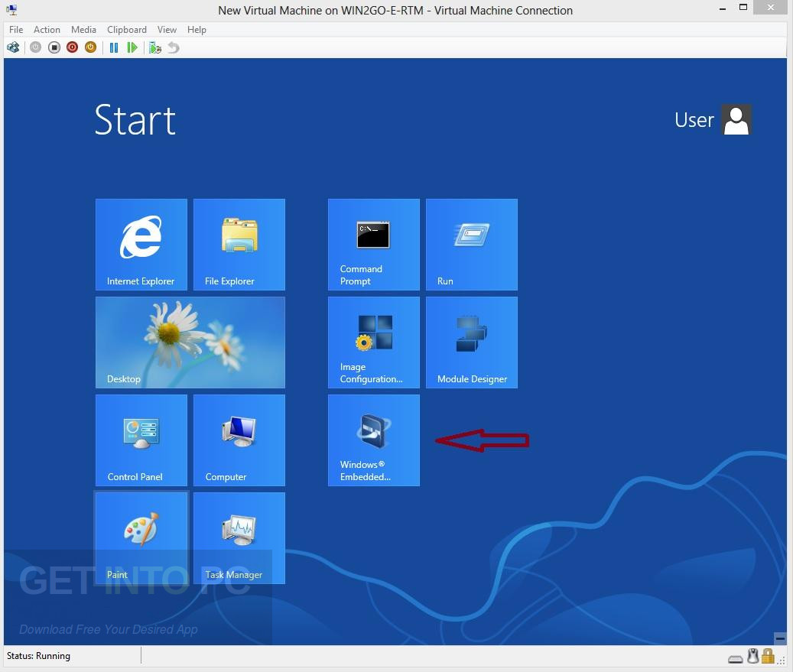Click the 'Status: Running' text
Image resolution: width=793 pixels, height=672 pixels.
click(x=38, y=656)
